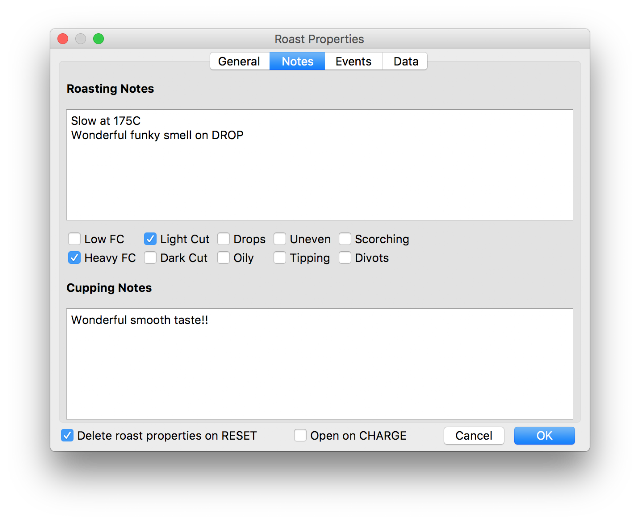Click the Cancel button

point(474,436)
